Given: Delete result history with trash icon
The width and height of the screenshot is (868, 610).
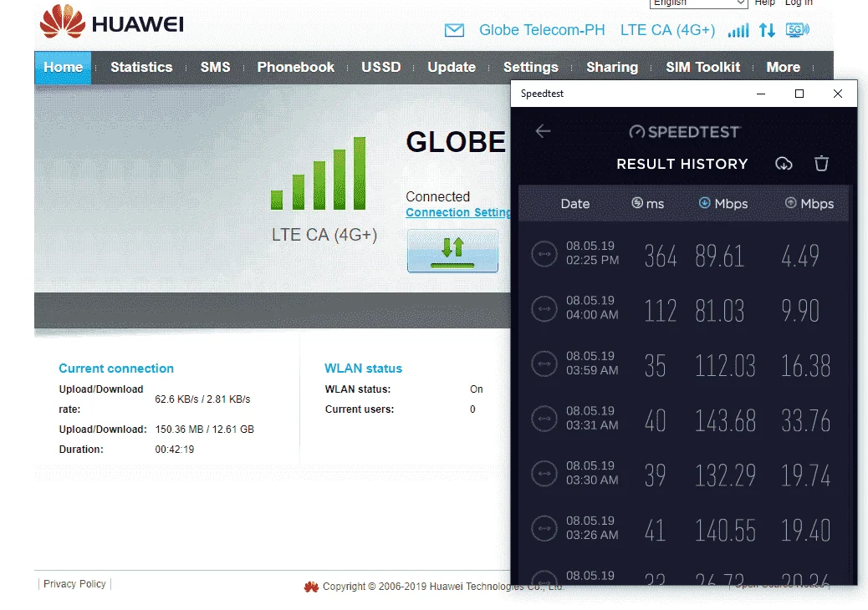Looking at the screenshot, I should point(821,163).
